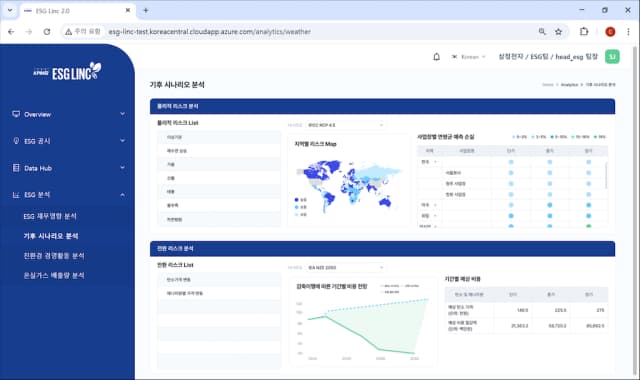640x380 pixels.
Task: Click the browser address bar URL
Action: 209,31
